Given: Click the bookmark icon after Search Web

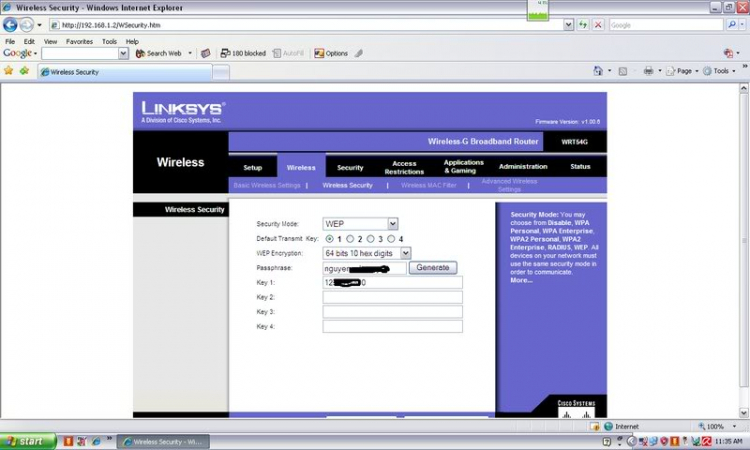Looking at the screenshot, I should pyautogui.click(x=206, y=53).
